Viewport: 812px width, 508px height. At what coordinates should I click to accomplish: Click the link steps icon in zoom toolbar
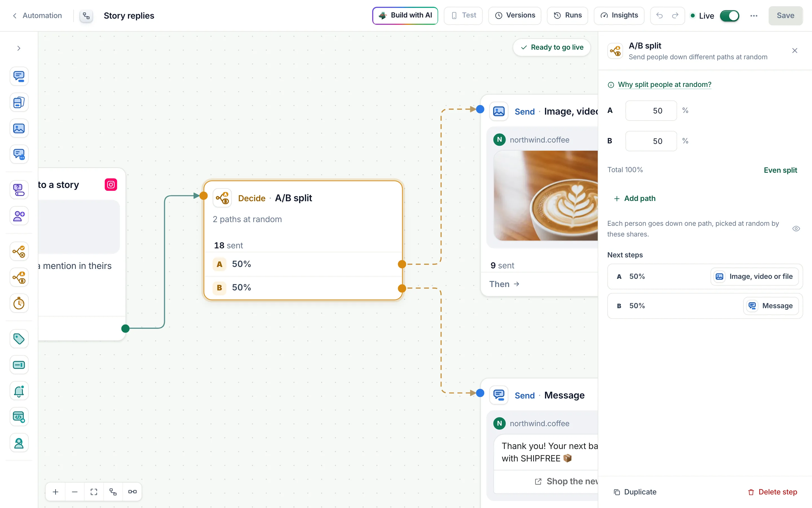(x=133, y=492)
